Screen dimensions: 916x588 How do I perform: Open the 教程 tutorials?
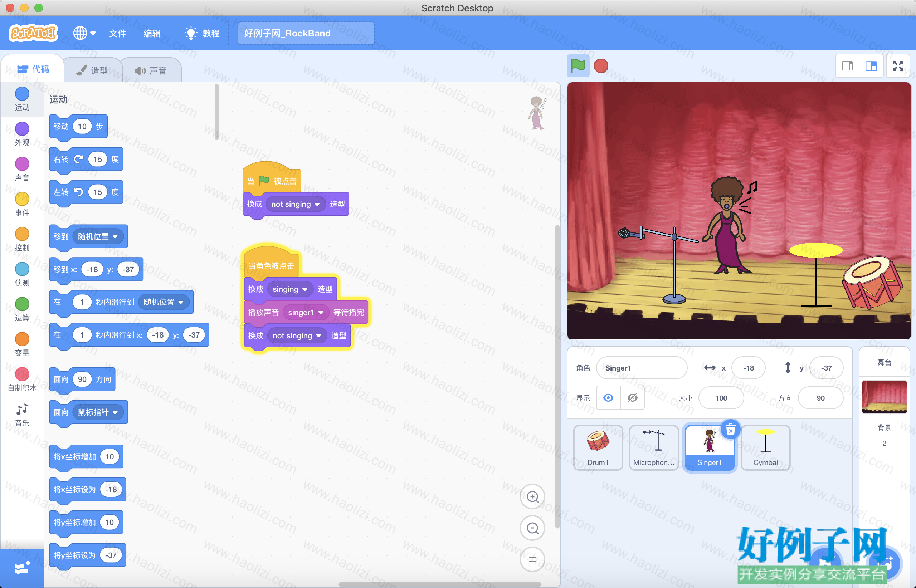click(x=202, y=33)
